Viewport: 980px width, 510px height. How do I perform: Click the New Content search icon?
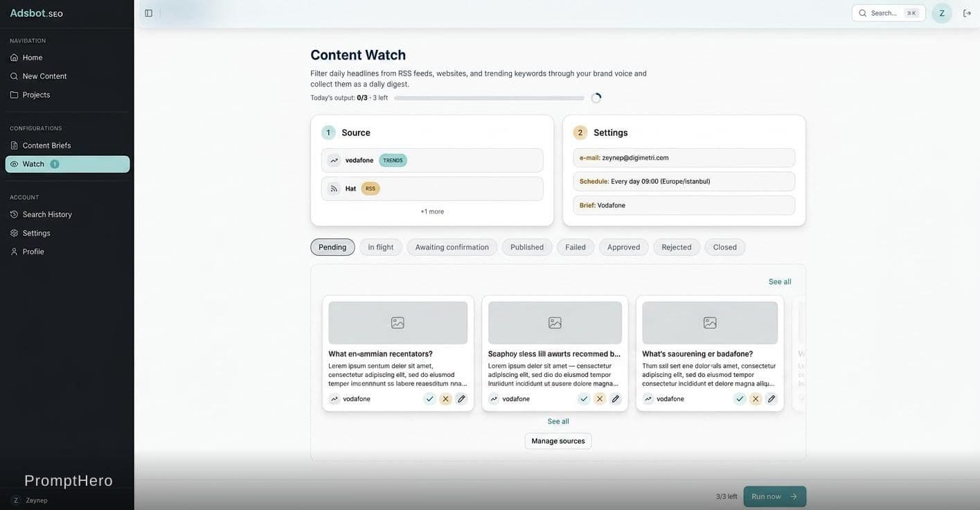[x=14, y=76]
